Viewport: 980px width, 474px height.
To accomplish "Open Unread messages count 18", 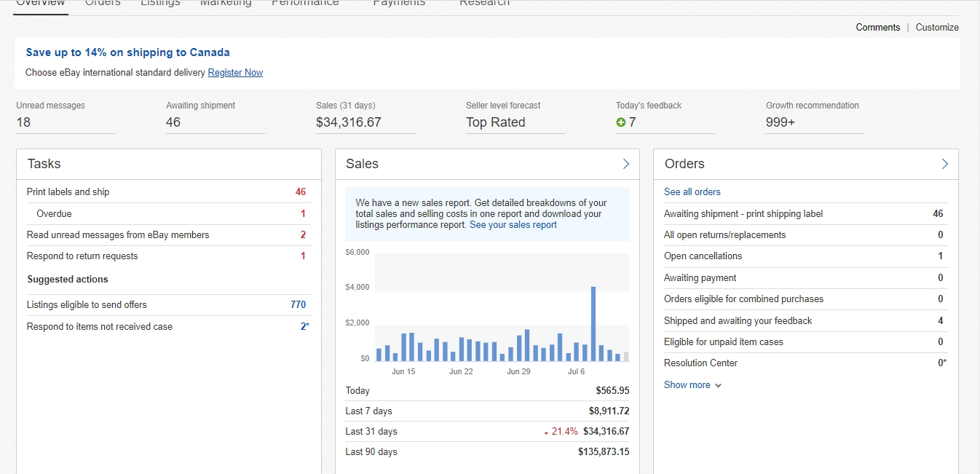I will coord(23,122).
